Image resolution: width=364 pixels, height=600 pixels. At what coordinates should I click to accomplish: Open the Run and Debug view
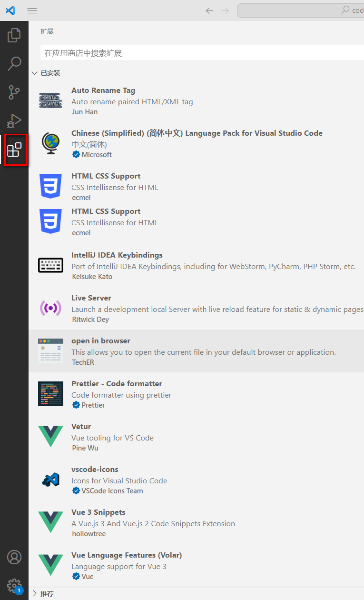(x=14, y=121)
